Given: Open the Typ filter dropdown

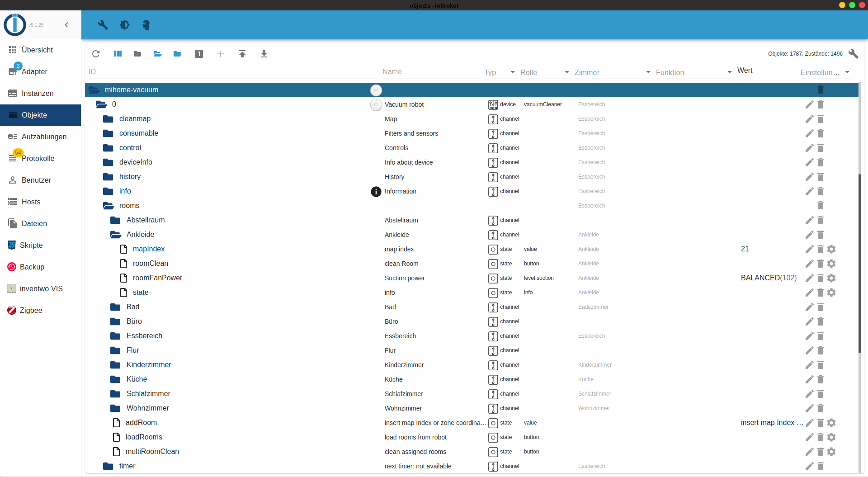Looking at the screenshot, I should click(501, 72).
